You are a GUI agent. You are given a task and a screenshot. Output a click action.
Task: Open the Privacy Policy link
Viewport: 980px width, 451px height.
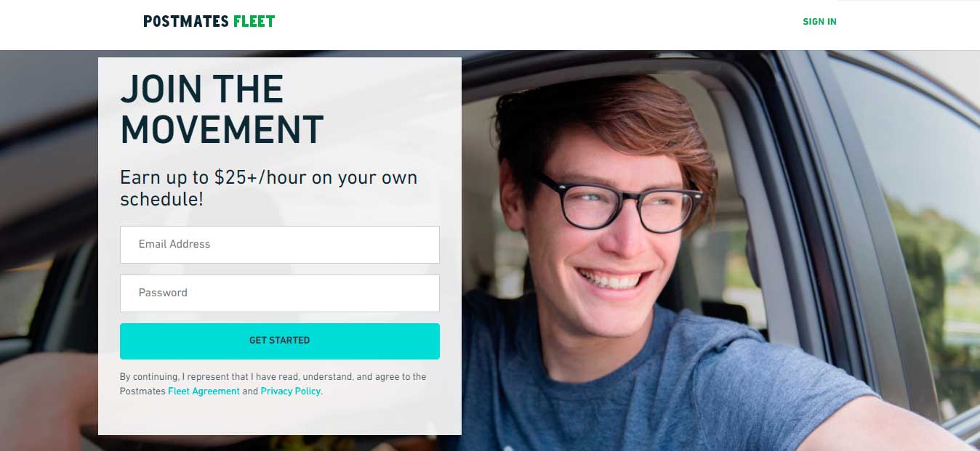coord(291,391)
